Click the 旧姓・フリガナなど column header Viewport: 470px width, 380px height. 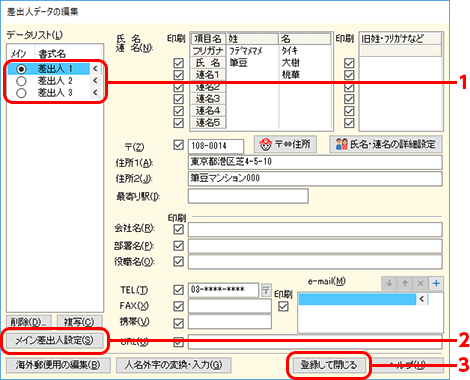pos(401,39)
